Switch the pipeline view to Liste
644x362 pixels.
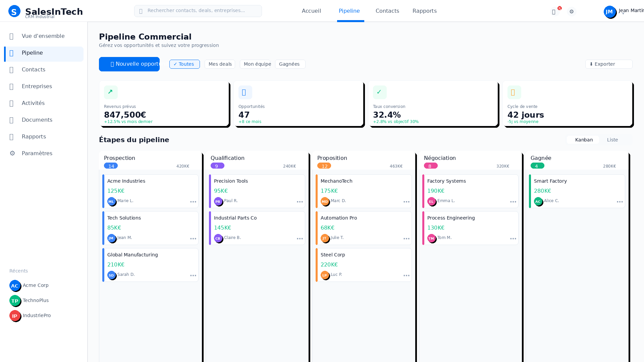(x=612, y=140)
